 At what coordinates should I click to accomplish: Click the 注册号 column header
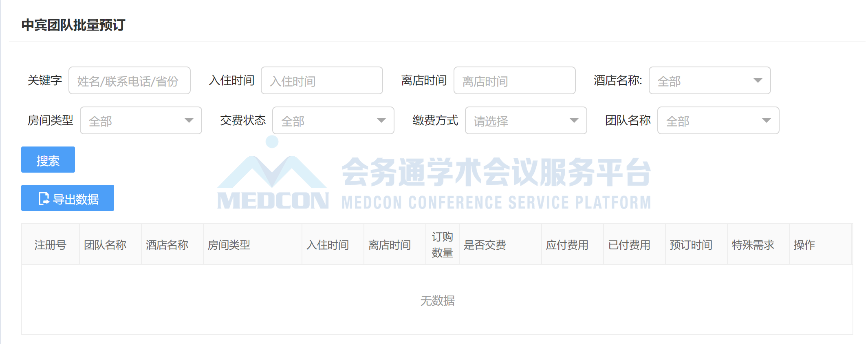click(x=51, y=245)
